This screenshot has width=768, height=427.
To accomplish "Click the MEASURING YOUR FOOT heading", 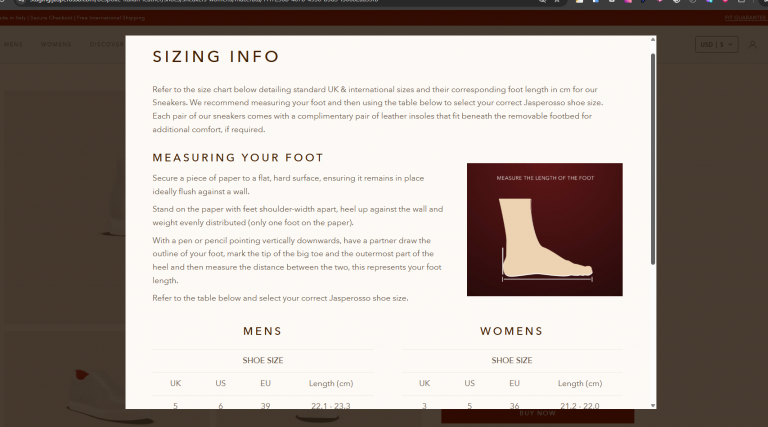I will (x=238, y=158).
